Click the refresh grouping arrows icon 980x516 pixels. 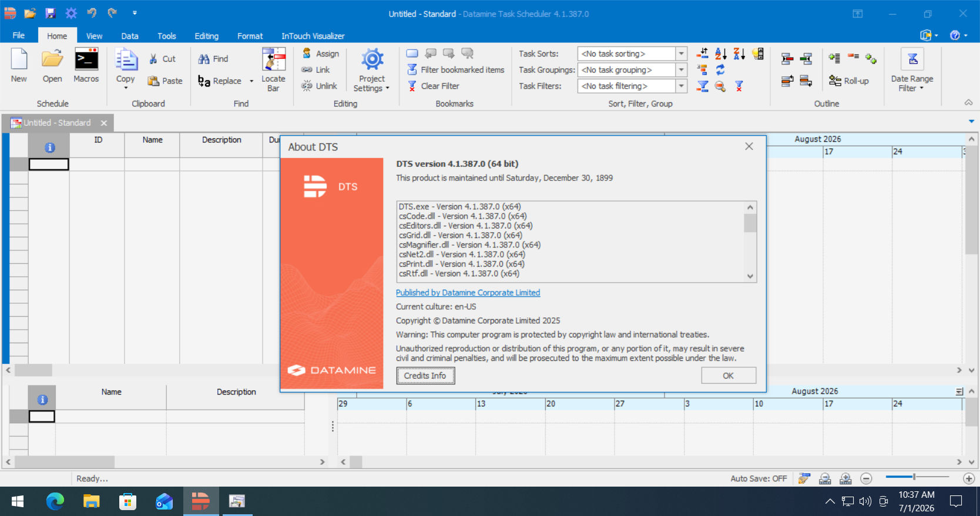coord(720,70)
